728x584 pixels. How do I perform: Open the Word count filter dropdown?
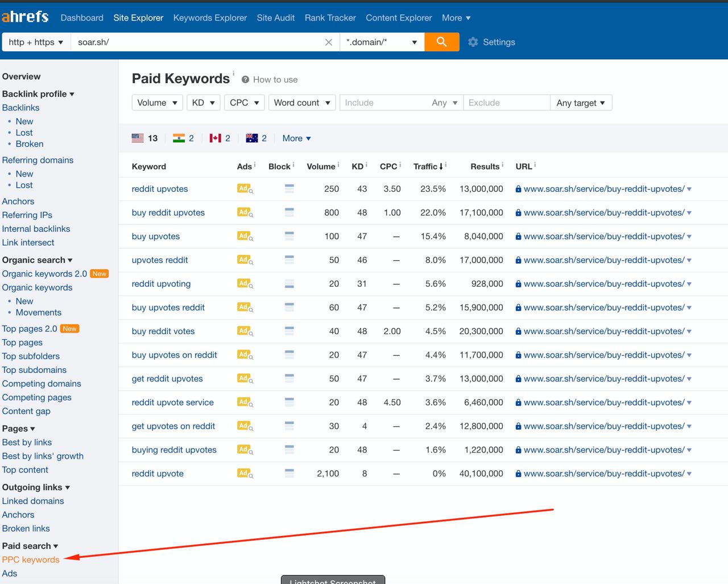[302, 102]
